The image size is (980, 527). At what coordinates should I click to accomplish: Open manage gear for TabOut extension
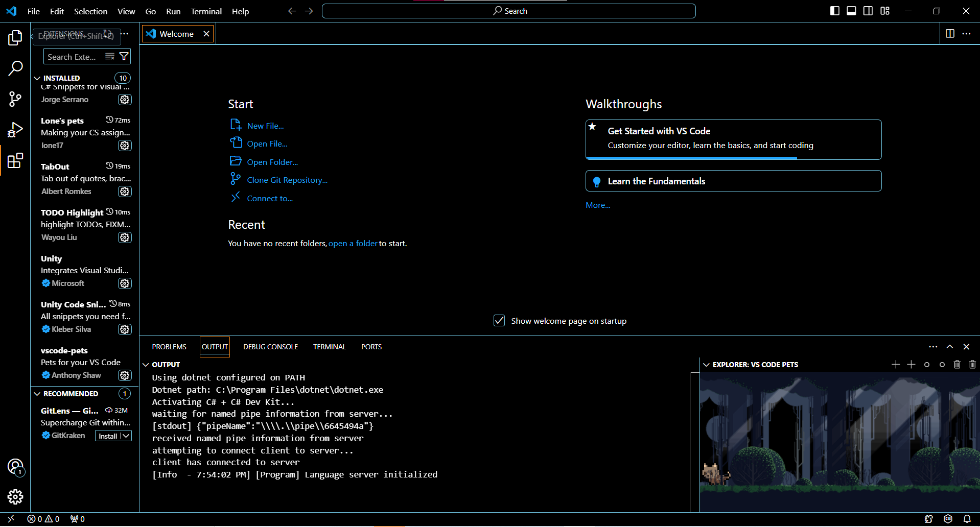(x=125, y=191)
